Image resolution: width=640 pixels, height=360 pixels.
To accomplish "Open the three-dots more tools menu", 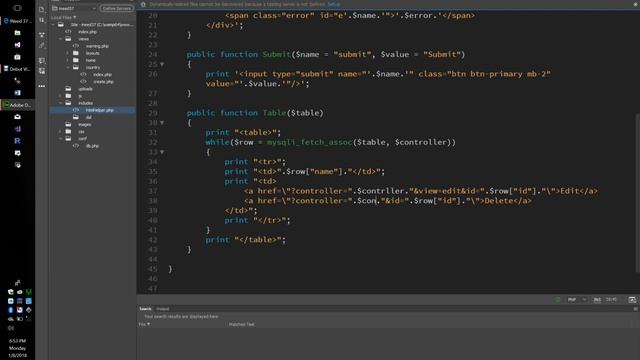I will pyautogui.click(x=42, y=86).
